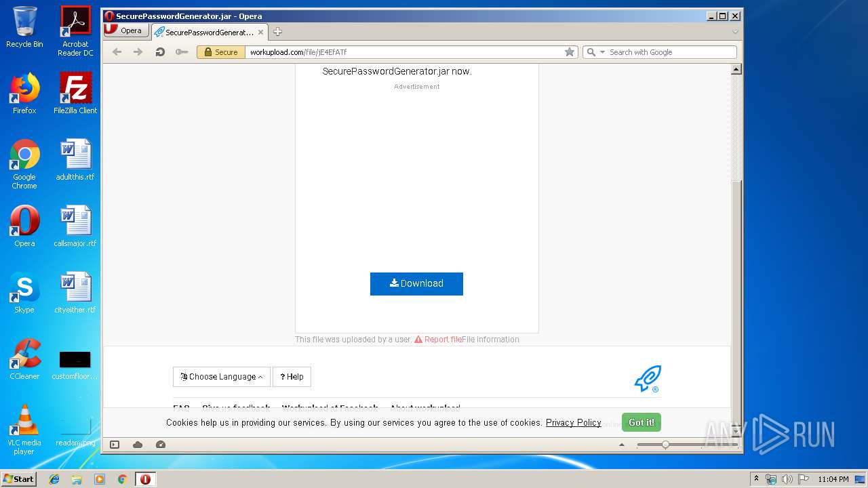Select the callsmajor.rtf file
868x488 pixels.
pos(75,226)
